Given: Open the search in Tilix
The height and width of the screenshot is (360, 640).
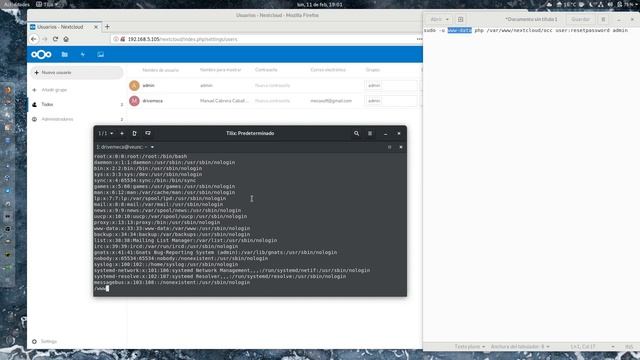Looking at the screenshot, I should click(x=356, y=133).
